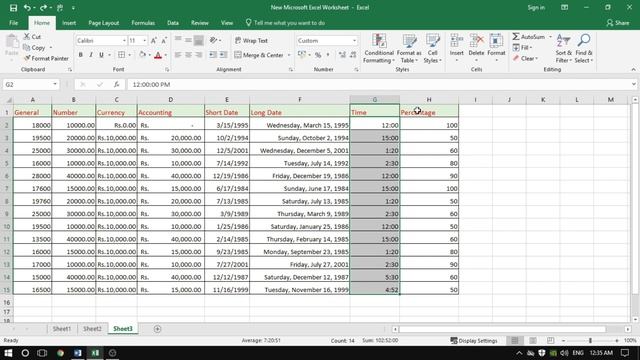
Task: Open Format as Table gallery
Action: tap(409, 49)
